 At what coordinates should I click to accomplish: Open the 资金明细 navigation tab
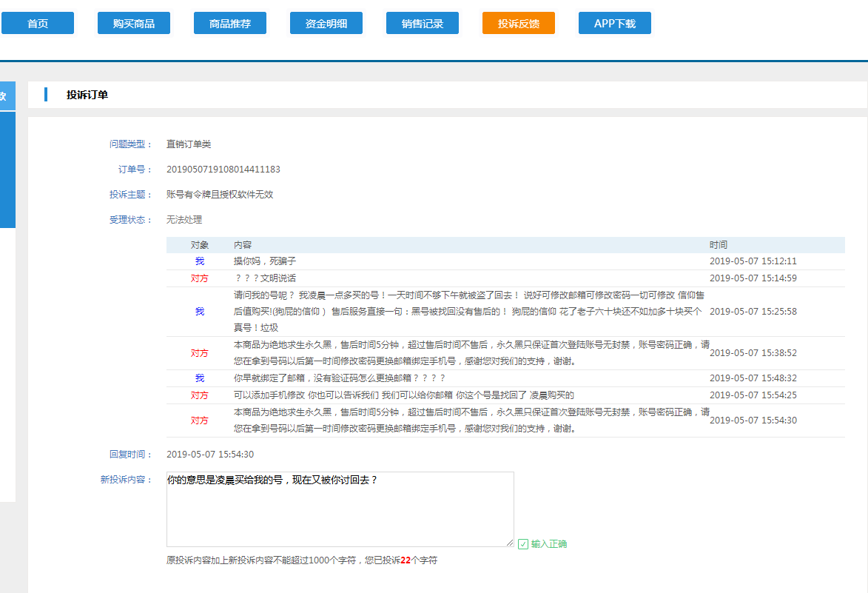pos(326,23)
